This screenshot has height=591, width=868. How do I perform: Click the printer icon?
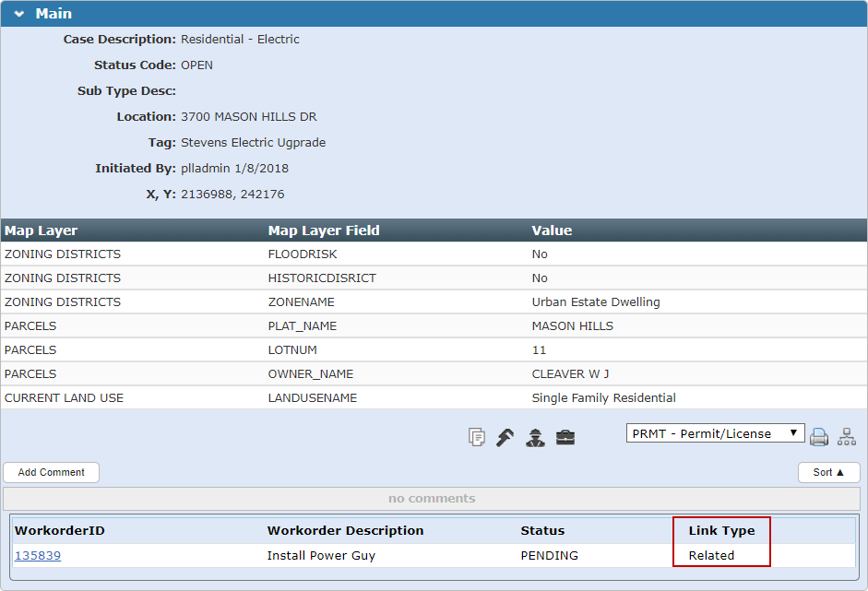click(819, 437)
